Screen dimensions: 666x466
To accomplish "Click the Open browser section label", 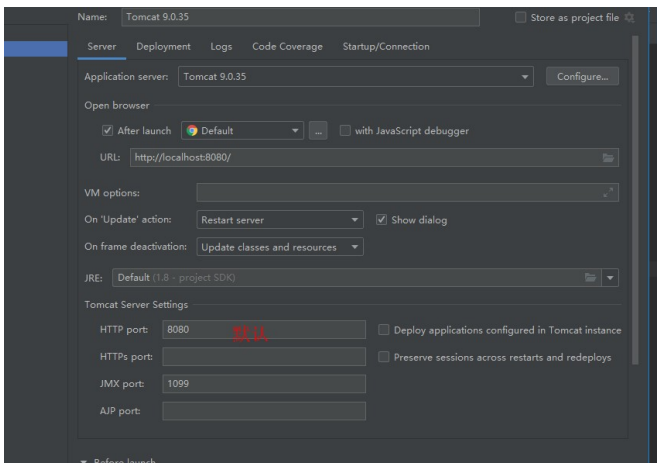I will 117,105.
